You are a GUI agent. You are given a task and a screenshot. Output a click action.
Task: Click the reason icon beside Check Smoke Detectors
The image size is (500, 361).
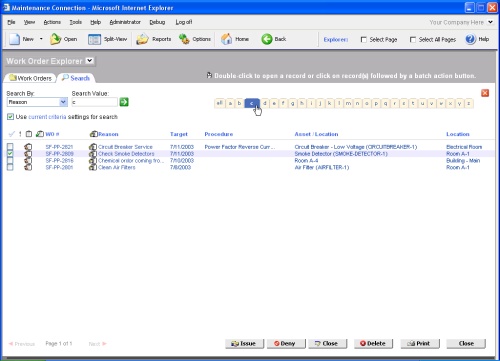pos(93,154)
